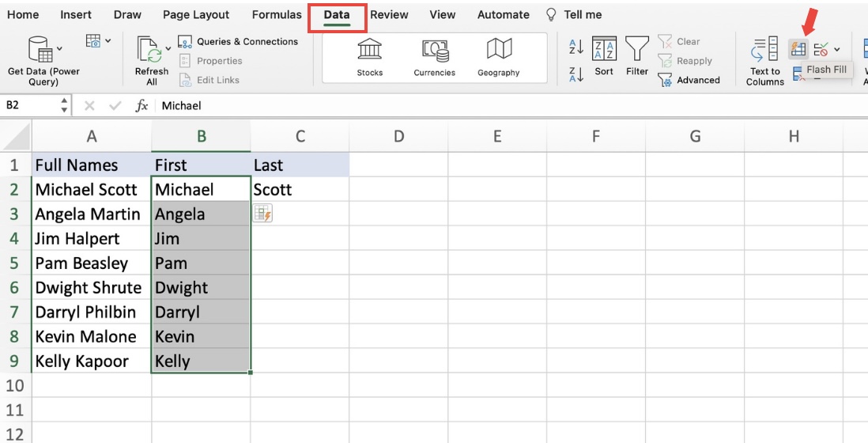Toggle the Filter funnel

pyautogui.click(x=637, y=56)
